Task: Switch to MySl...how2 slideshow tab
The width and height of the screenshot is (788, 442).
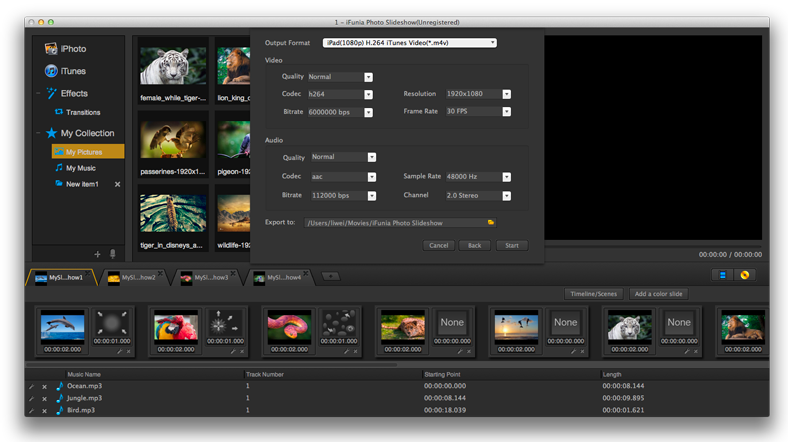Action: point(133,278)
